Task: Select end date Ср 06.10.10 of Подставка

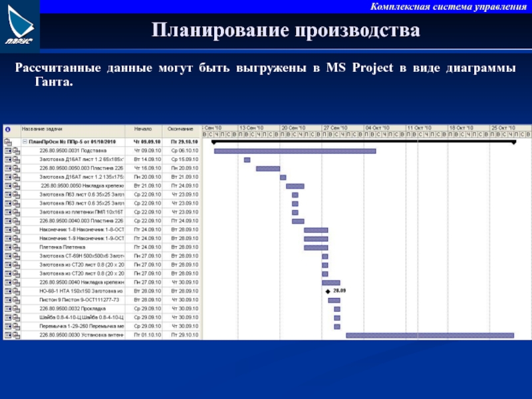Action: [x=185, y=151]
